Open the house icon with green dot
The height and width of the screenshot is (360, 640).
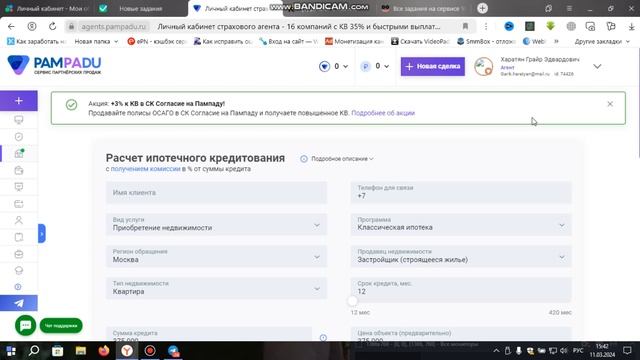click(19, 153)
